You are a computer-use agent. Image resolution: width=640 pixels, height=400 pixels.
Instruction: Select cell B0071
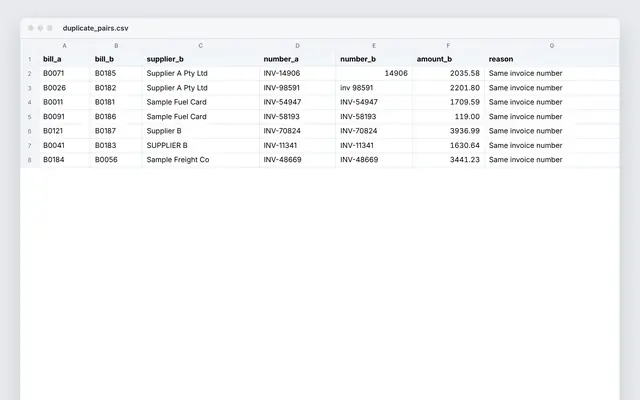tap(65, 73)
